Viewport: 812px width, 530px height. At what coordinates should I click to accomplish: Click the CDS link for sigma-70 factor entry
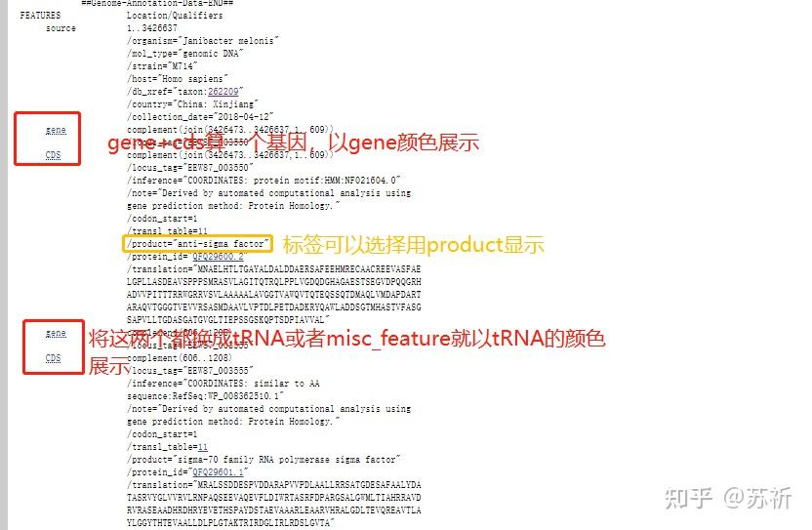pos(53,358)
